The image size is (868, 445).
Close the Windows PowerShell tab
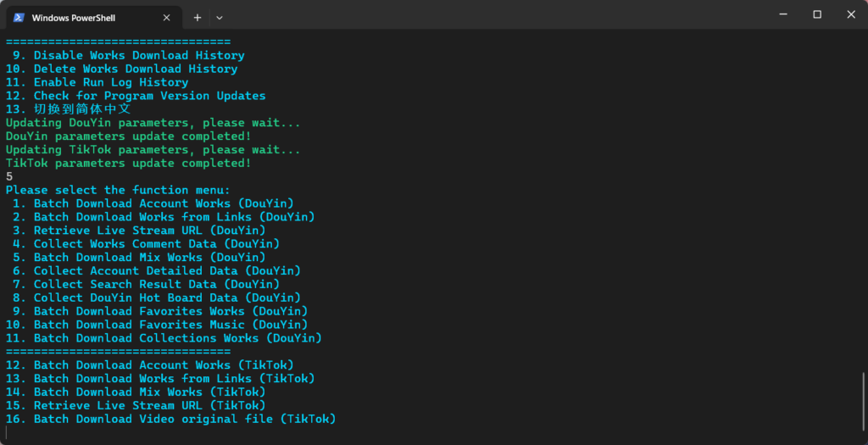[167, 17]
